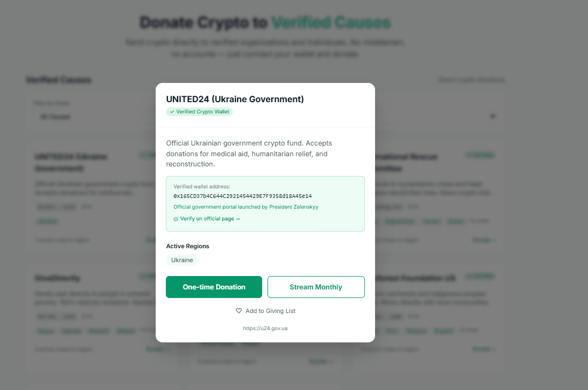This screenshot has width=588, height=390.
Task: Click the heart icon beside Add to Giving List
Action: [239, 311]
